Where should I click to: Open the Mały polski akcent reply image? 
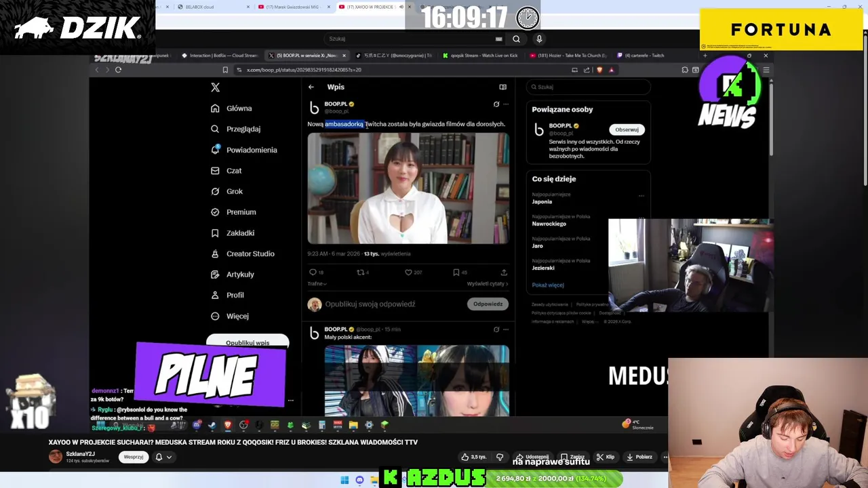(x=416, y=380)
